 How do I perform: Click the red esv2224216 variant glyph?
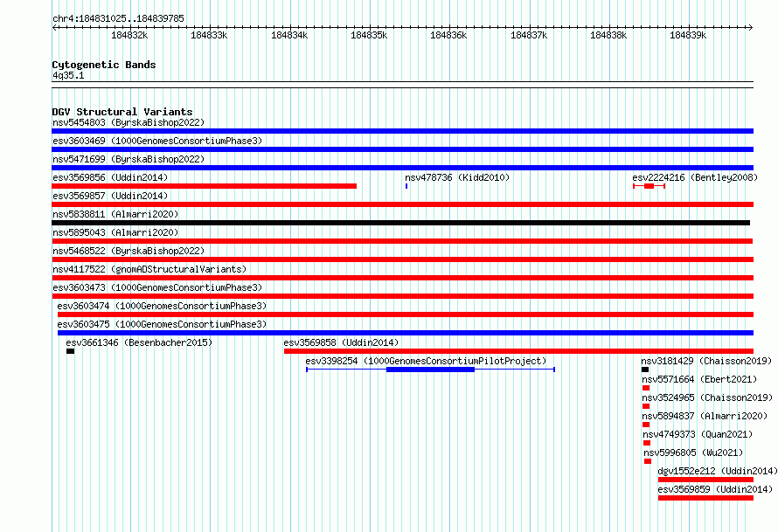(x=649, y=186)
